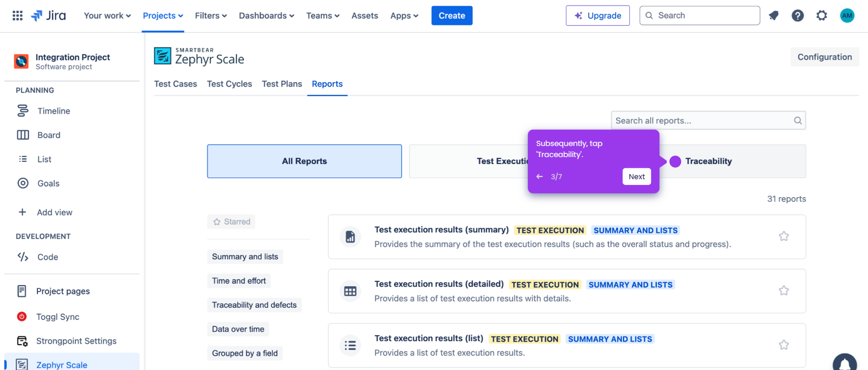Click the summary report icon

350,237
